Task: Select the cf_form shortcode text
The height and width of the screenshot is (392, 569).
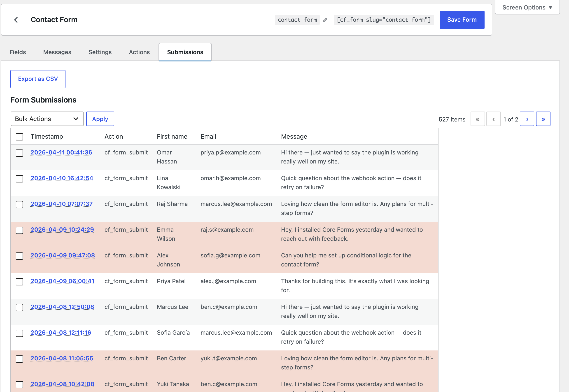Action: [384, 20]
